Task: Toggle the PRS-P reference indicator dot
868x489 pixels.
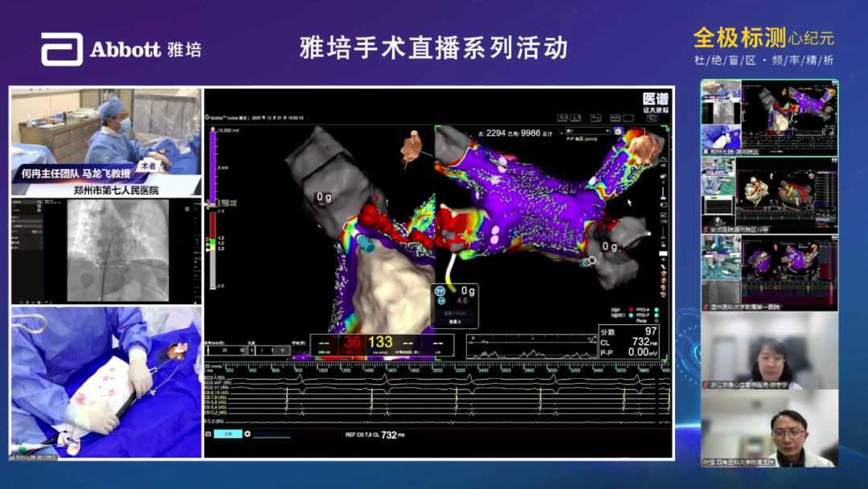Action: pyautogui.click(x=656, y=314)
